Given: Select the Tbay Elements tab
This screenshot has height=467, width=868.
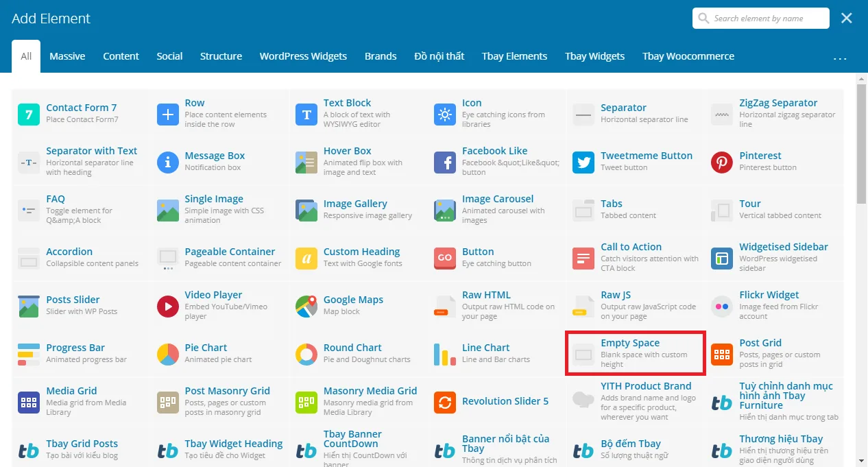Looking at the screenshot, I should [514, 56].
